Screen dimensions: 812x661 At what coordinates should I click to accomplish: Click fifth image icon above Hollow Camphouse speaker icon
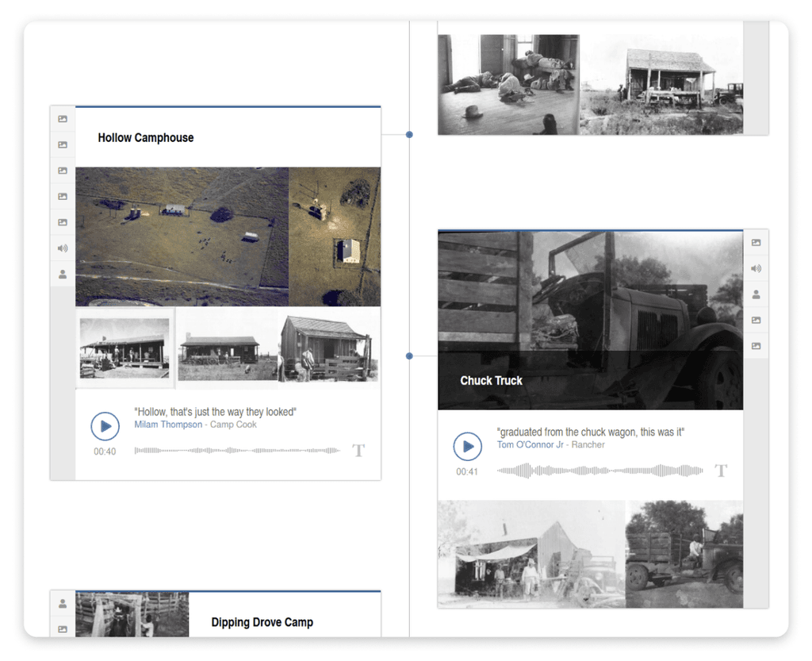(63, 222)
